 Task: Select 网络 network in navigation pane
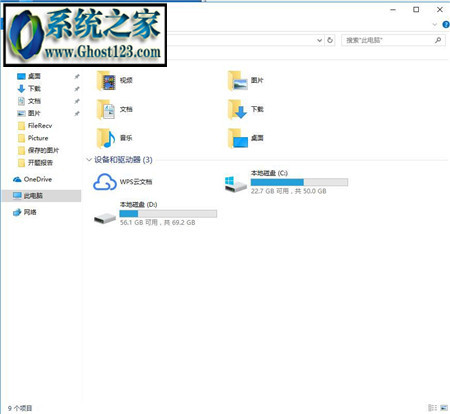point(25,212)
